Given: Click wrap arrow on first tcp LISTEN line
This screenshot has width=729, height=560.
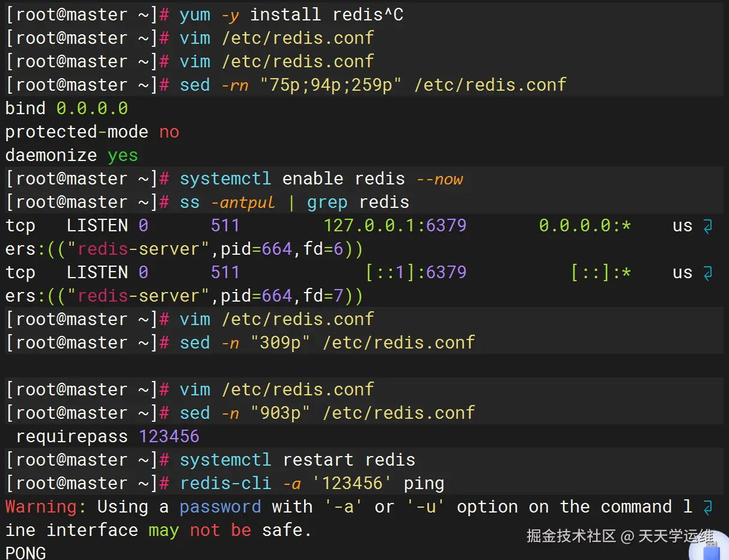Looking at the screenshot, I should [x=707, y=227].
